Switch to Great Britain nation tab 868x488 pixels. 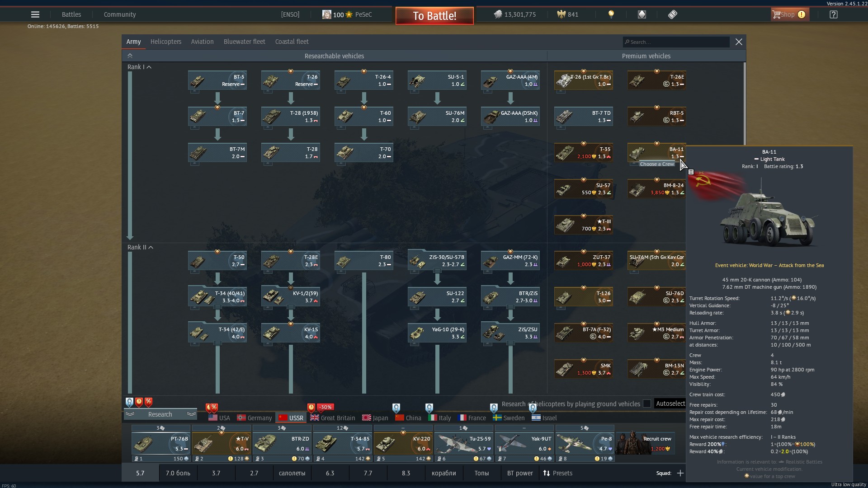(x=333, y=418)
